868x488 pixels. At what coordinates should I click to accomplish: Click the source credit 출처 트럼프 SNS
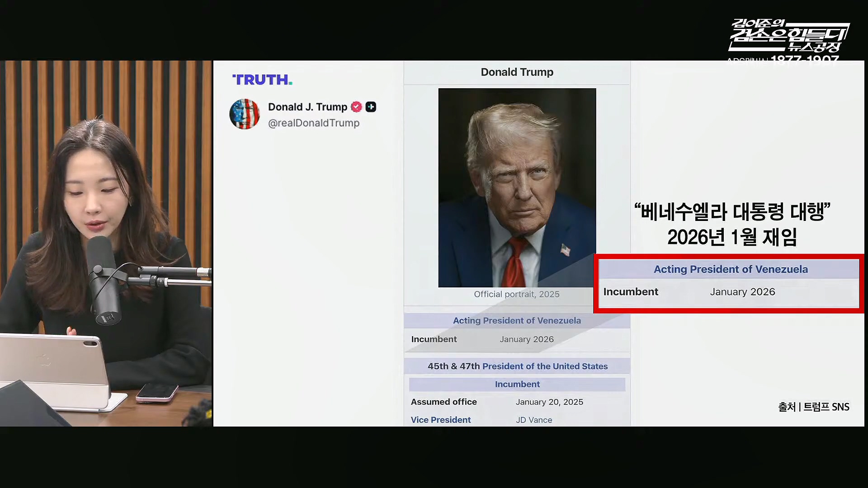[x=813, y=407]
